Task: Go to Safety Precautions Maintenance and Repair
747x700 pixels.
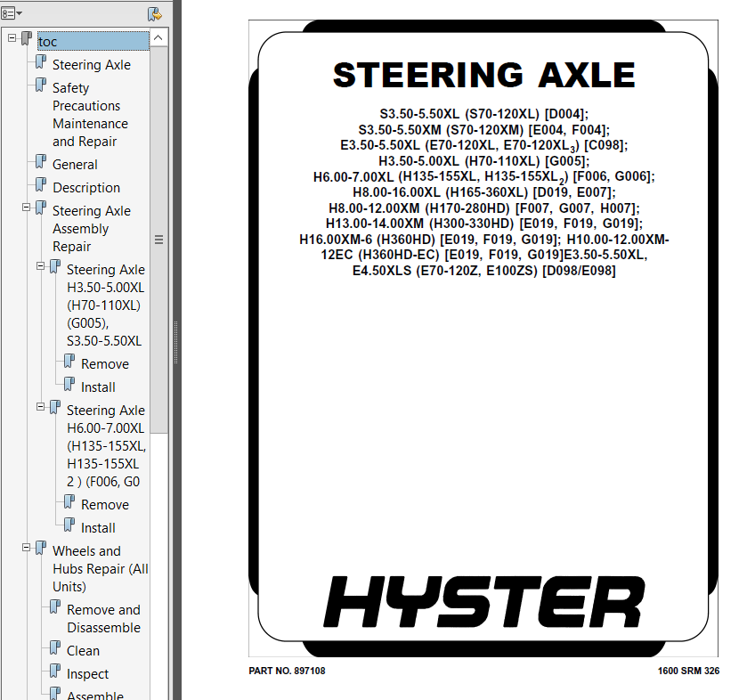Action: click(x=90, y=115)
